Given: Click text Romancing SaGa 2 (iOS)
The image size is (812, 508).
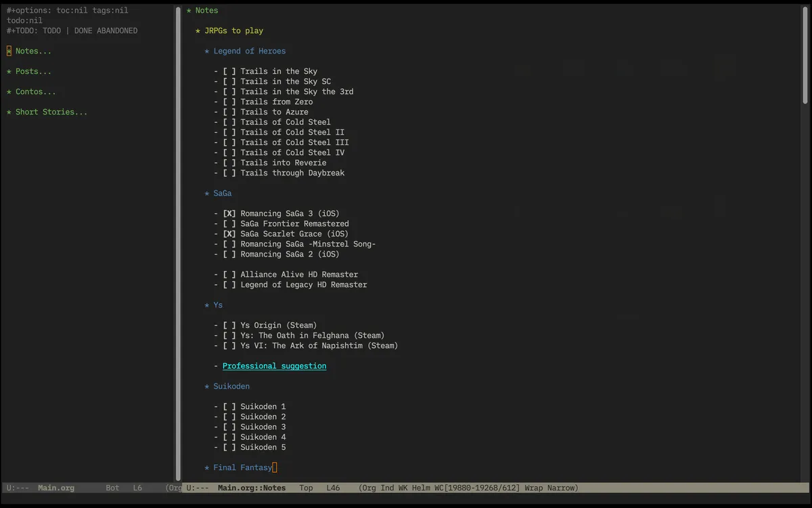Looking at the screenshot, I should [x=290, y=254].
